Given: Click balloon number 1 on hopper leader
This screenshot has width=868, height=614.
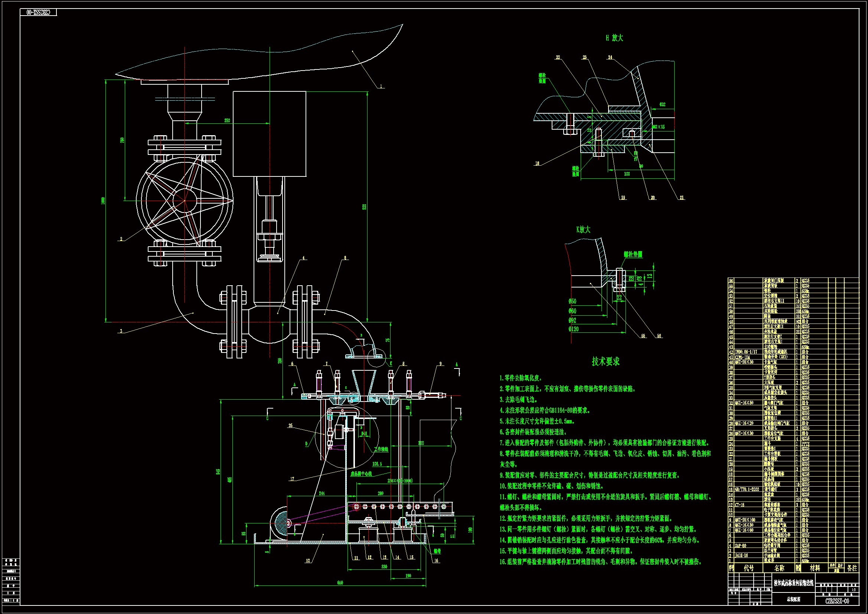Looking at the screenshot, I should click(x=381, y=86).
